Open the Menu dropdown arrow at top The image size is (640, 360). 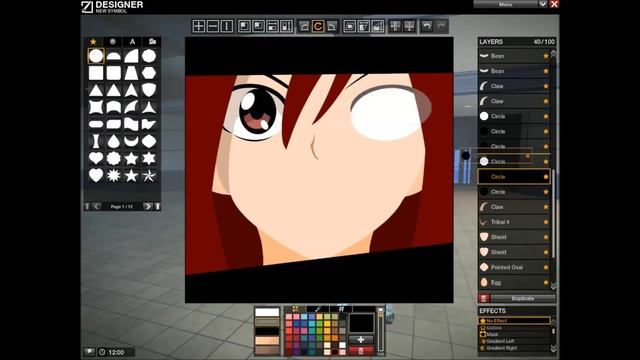click(543, 4)
